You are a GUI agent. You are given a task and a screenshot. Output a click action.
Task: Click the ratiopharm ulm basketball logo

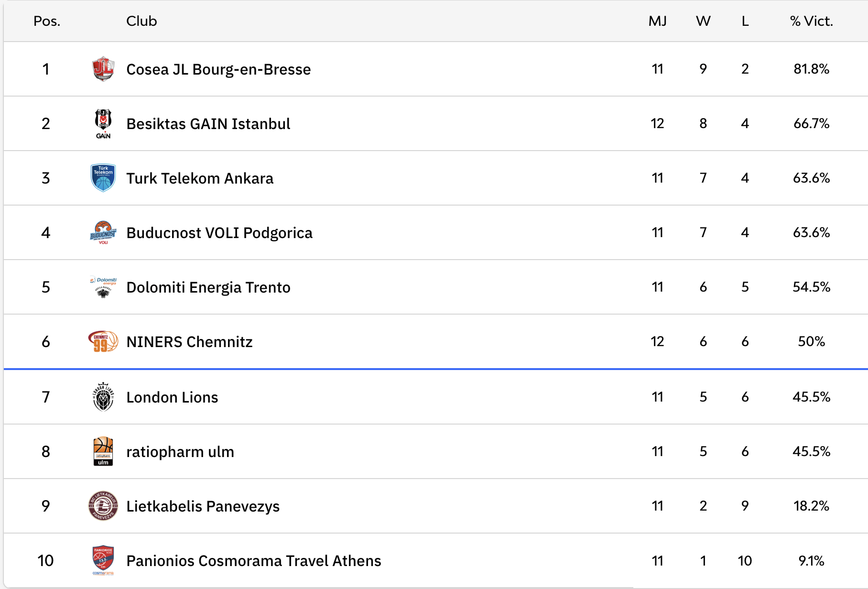click(103, 451)
